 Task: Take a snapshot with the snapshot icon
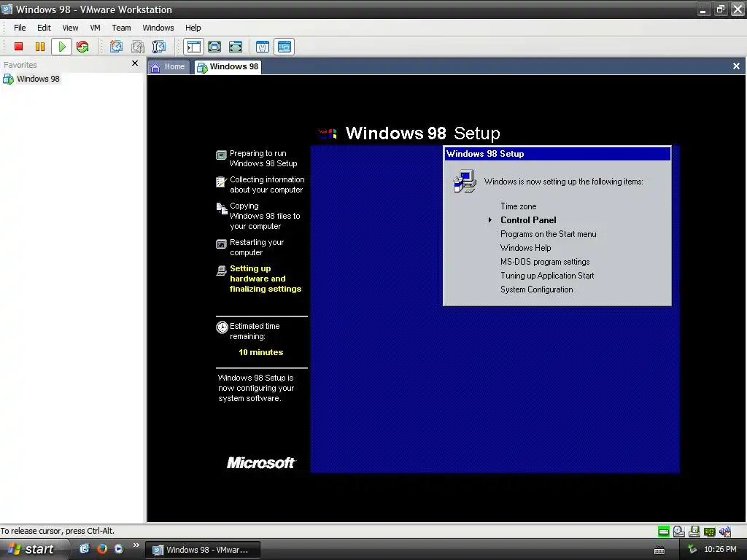(x=116, y=46)
